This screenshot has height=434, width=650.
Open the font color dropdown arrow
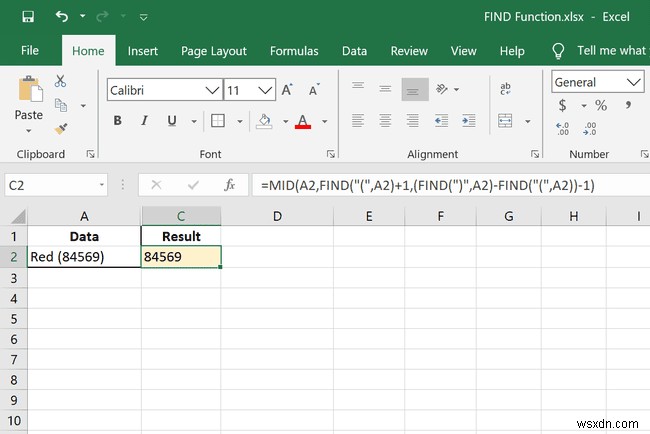[325, 121]
